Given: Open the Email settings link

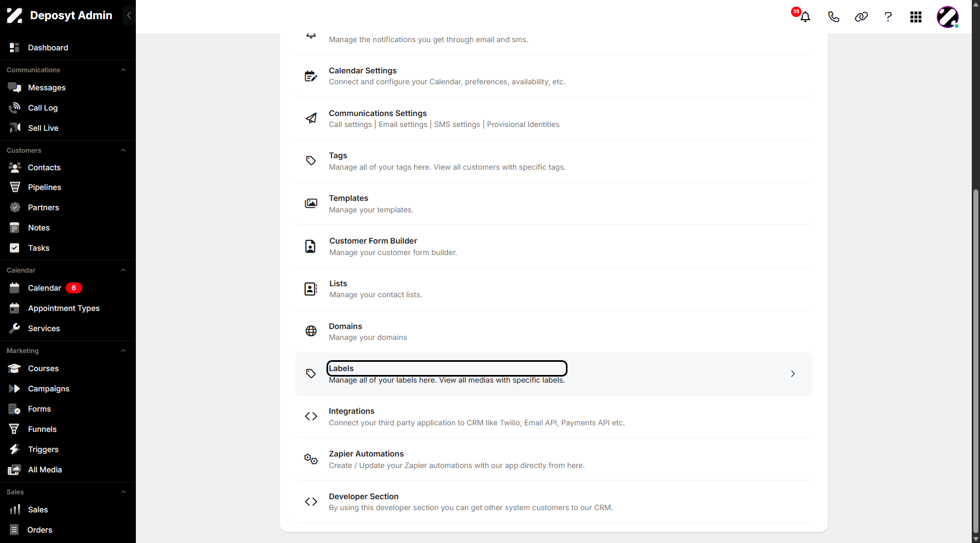Looking at the screenshot, I should pos(403,124).
